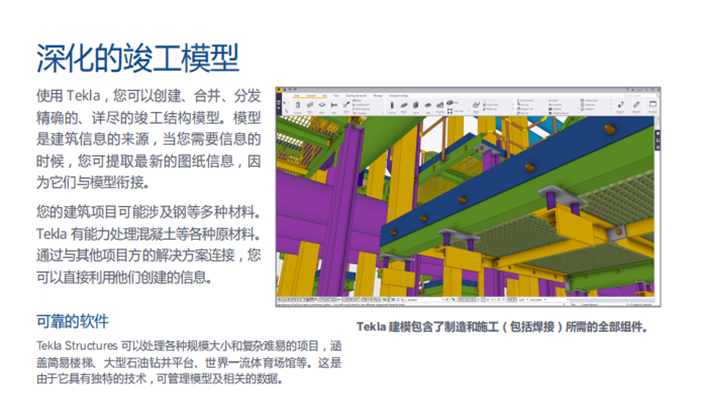Open the Concrete ribbon tab
Screen dimensions: 701x412
click(311, 96)
